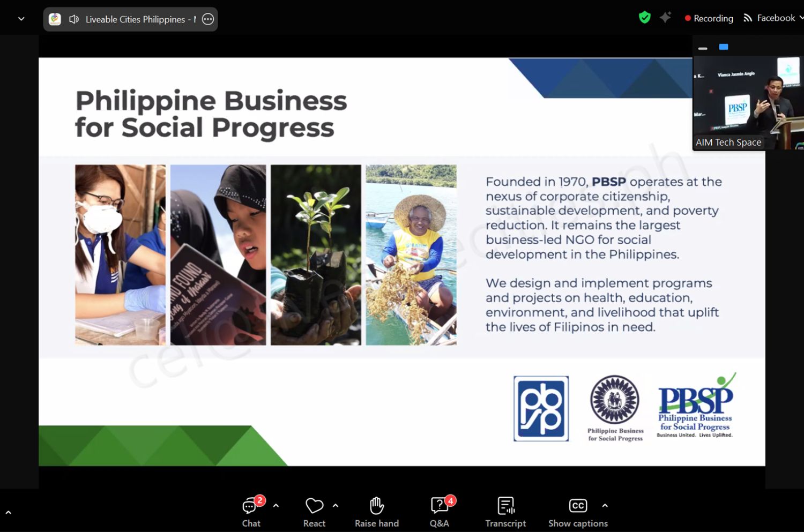The image size is (804, 532).
Task: Toggle the speaker audio icon in meeting tab
Action: [74, 19]
